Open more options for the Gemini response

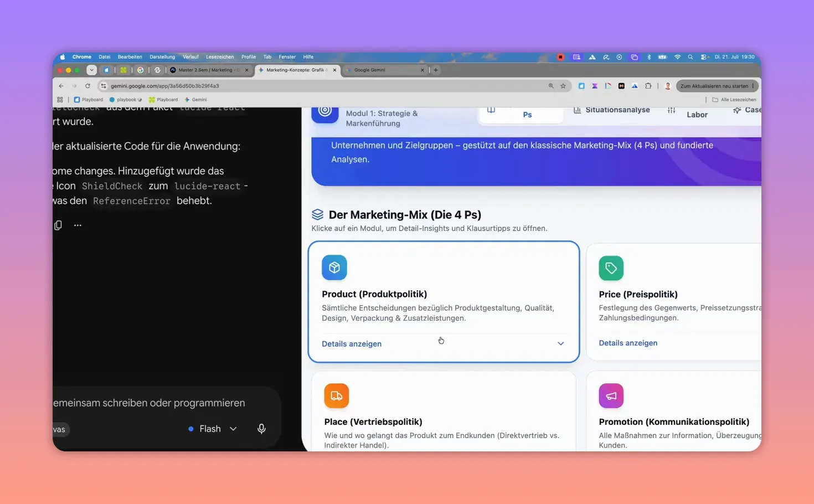78,225
